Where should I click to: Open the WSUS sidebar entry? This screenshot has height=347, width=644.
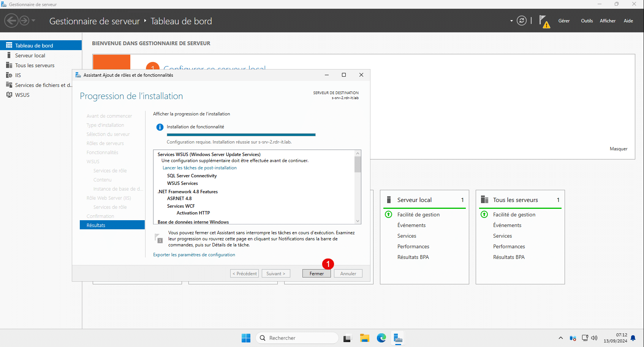pos(41,95)
